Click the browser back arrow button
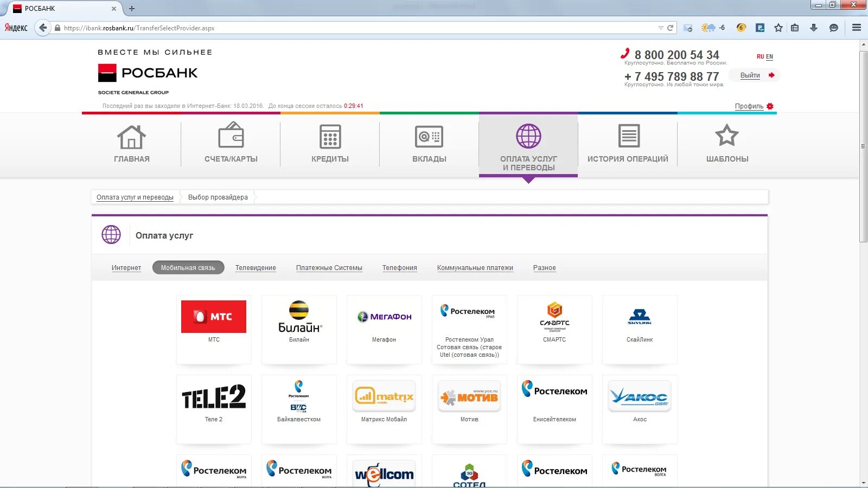This screenshot has width=868, height=488. coord(43,28)
